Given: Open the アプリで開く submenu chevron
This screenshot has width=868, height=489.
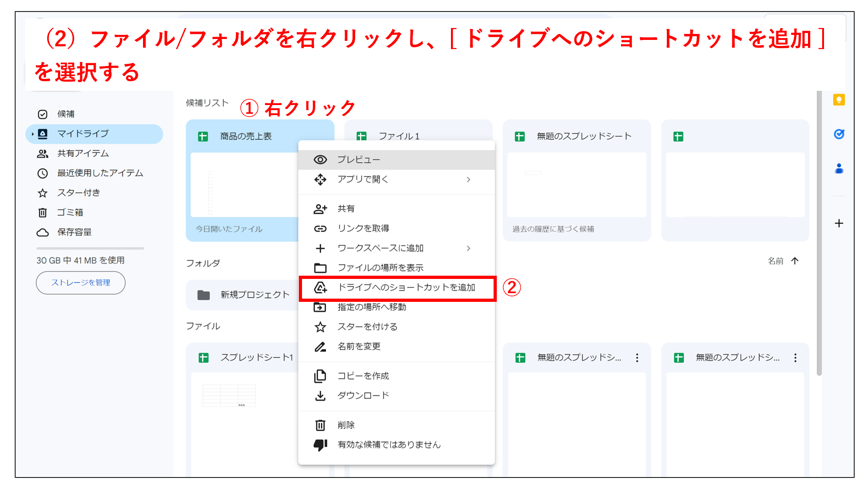Looking at the screenshot, I should (x=469, y=179).
